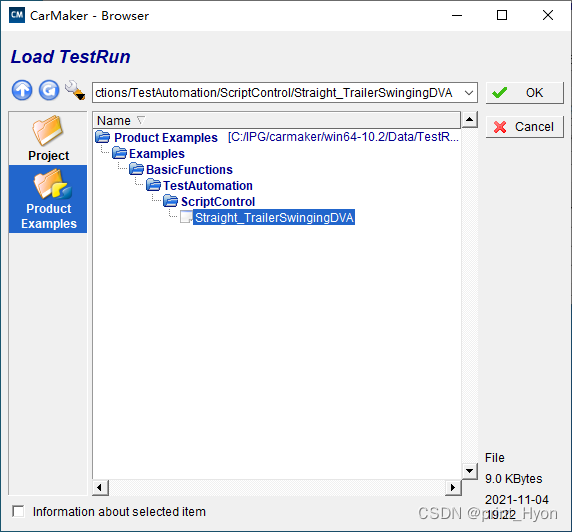Select the TestAutomation folder

[x=208, y=186]
